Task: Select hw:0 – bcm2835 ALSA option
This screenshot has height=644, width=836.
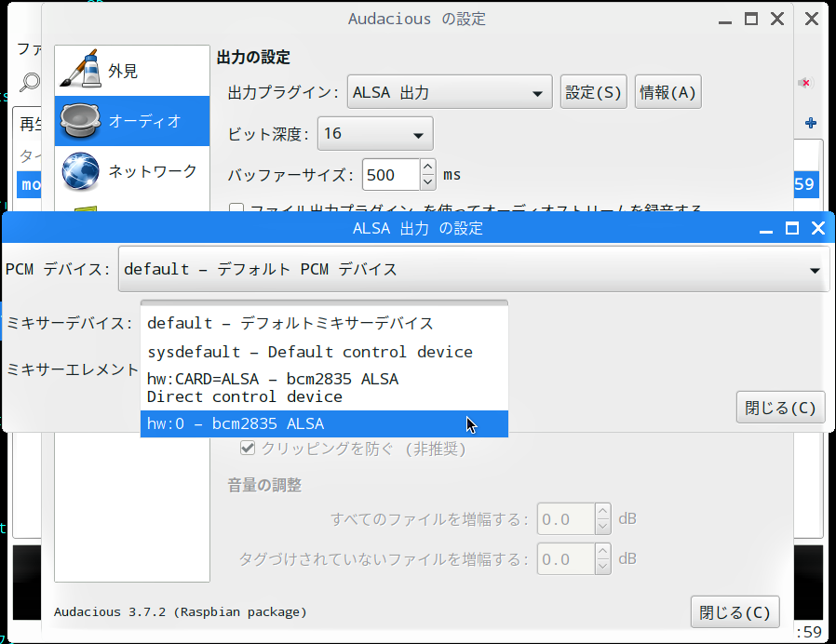Action: pos(324,423)
